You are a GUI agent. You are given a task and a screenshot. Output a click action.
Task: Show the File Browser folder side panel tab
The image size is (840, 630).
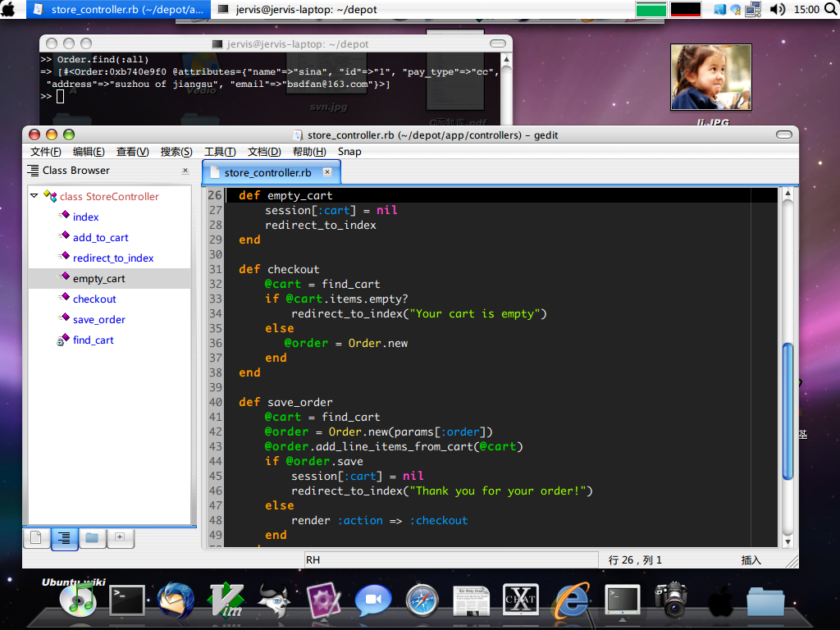(x=92, y=537)
